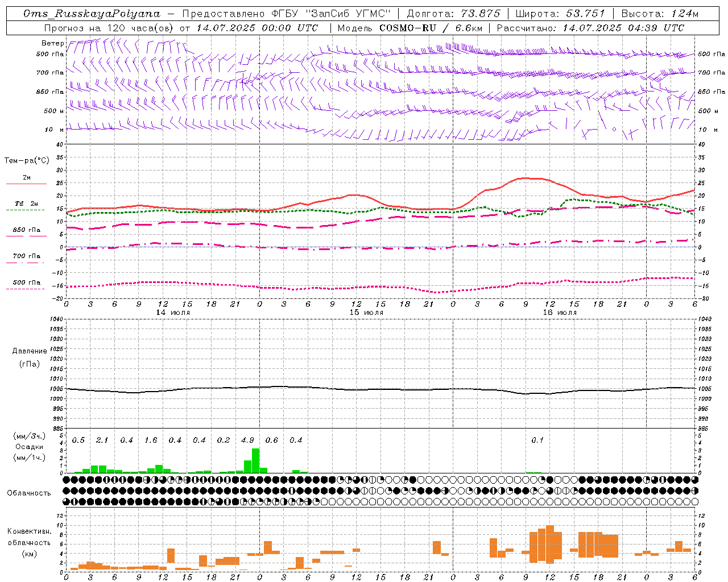This screenshot has width=728, height=582.
Task: Click the 1.6 precipitation total value
Action: (151, 440)
